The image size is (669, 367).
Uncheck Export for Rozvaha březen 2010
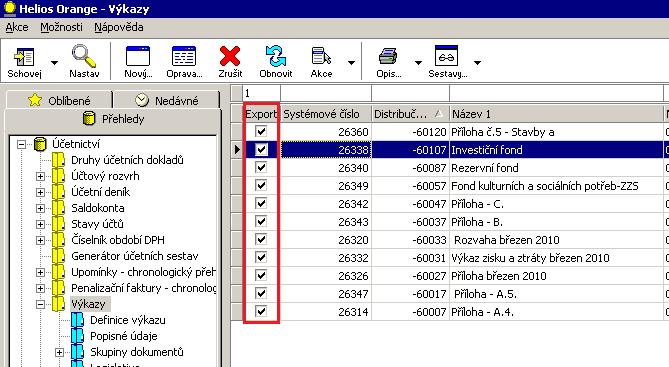(x=261, y=239)
